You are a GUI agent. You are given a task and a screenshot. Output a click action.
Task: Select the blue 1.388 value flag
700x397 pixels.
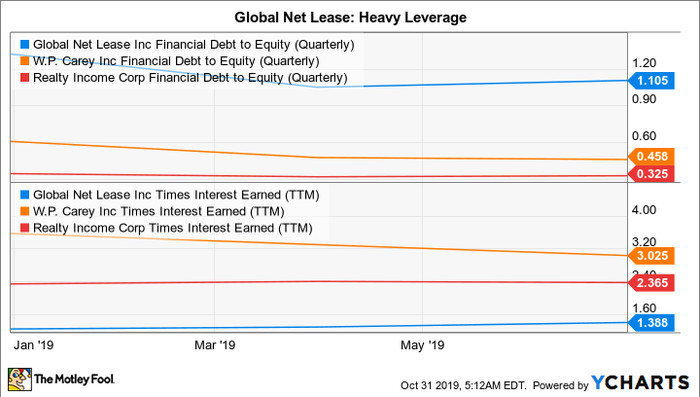651,322
